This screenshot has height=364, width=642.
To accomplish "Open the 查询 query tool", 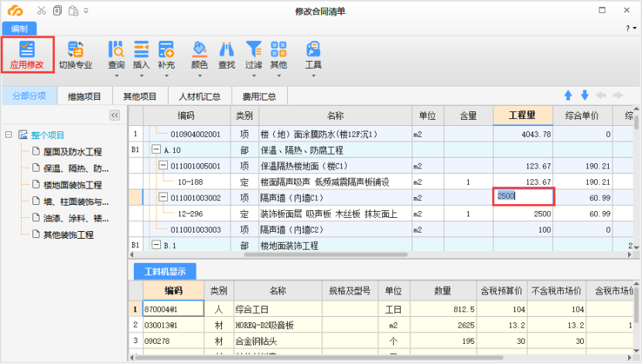I will [x=116, y=49].
